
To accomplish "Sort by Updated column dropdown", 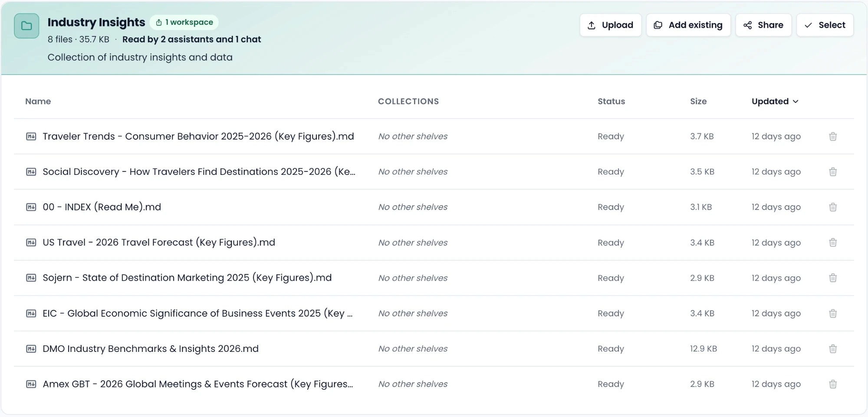I will point(775,101).
